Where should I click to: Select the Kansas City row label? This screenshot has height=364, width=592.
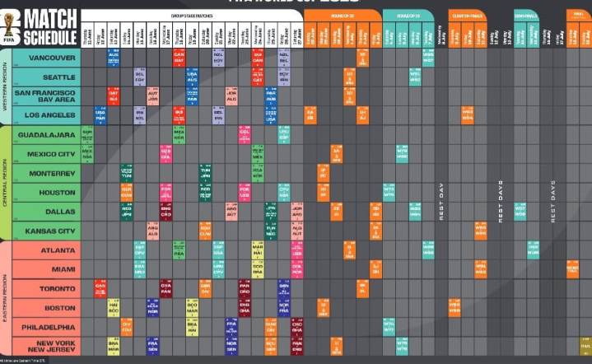click(x=48, y=231)
